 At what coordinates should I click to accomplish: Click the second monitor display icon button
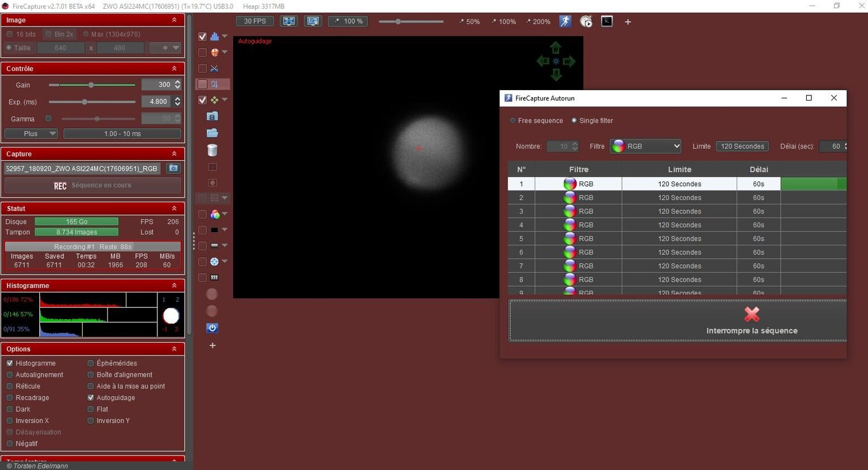pyautogui.click(x=313, y=21)
